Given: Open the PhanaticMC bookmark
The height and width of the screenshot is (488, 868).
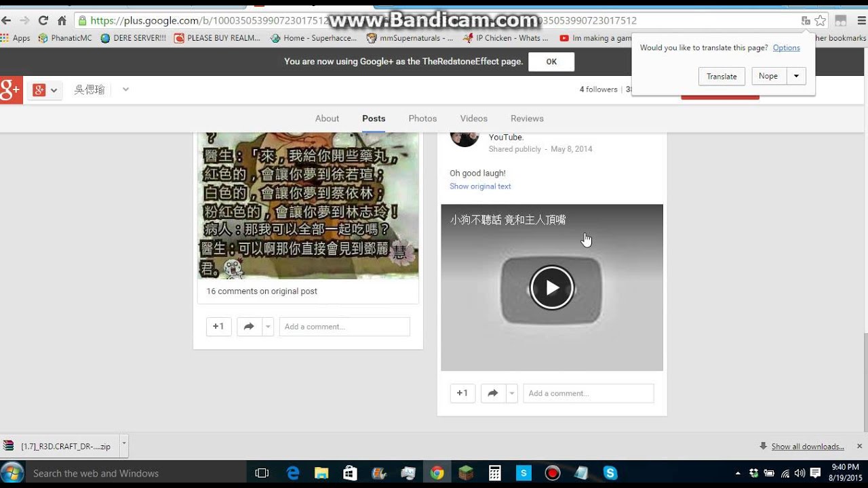Looking at the screenshot, I should 65,38.
